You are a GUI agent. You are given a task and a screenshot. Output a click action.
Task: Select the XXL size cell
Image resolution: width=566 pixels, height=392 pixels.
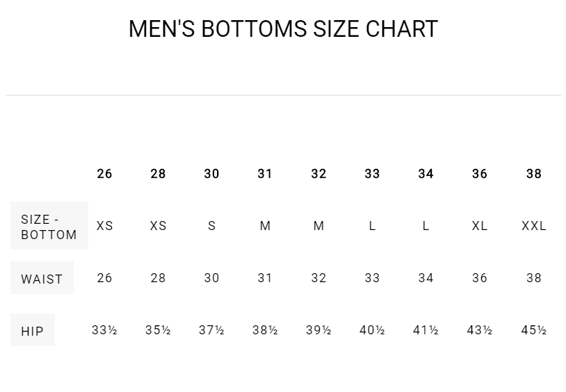(533, 226)
